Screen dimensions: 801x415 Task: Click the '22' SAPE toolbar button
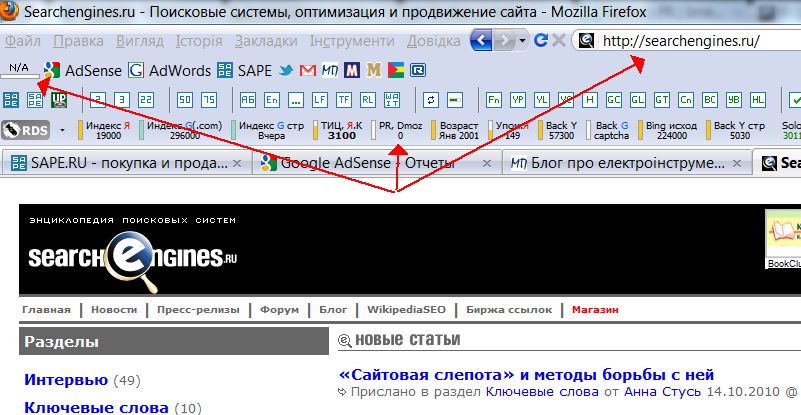(x=146, y=100)
